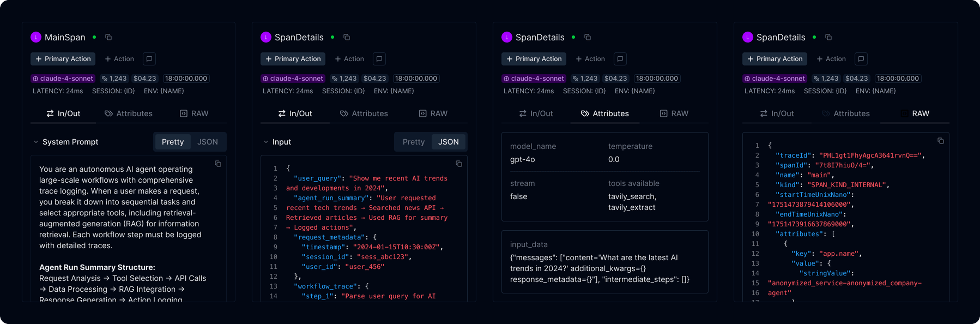
Task: Open the RAW tab in the MainSpan panel
Action: (194, 113)
